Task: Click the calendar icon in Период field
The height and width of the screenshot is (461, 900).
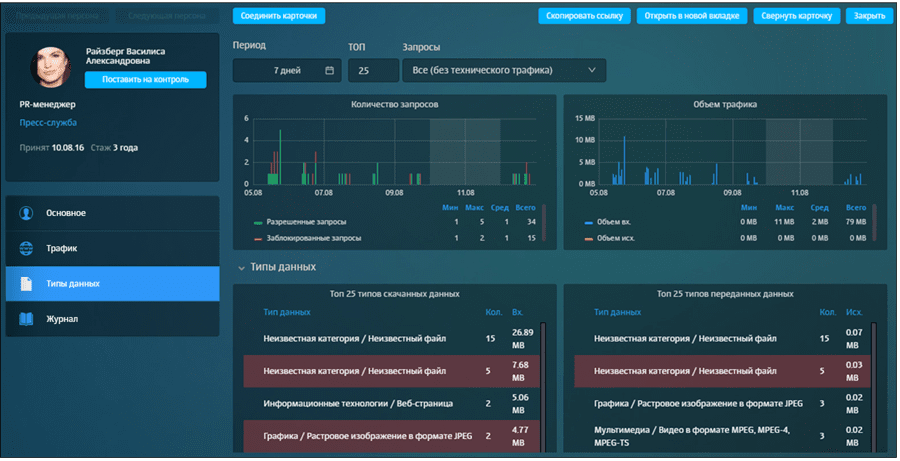Action: point(329,70)
